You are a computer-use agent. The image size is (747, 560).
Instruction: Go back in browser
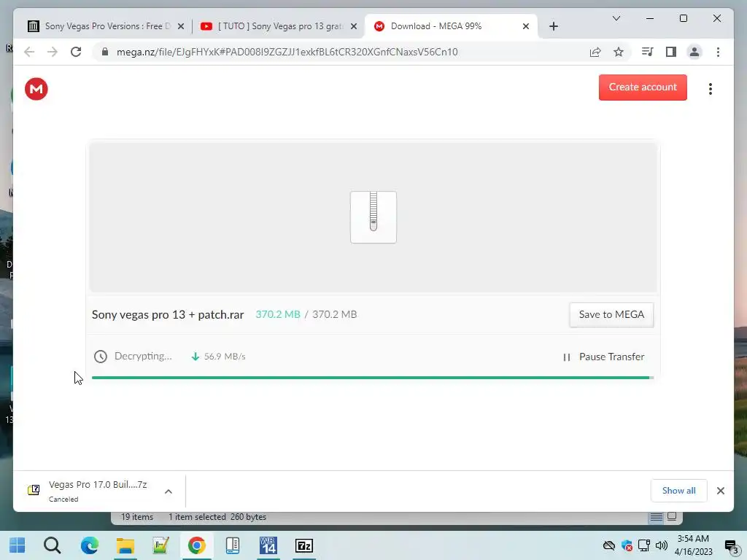[x=29, y=52]
